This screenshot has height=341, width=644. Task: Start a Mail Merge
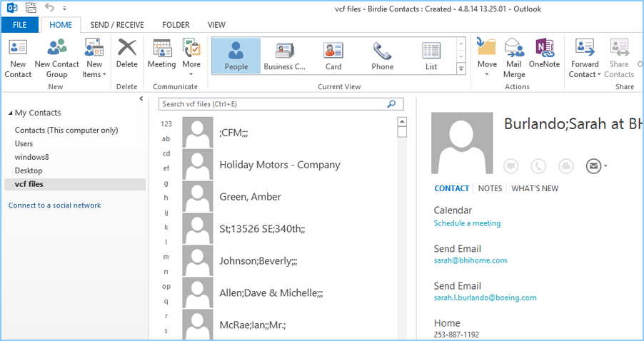[x=514, y=58]
